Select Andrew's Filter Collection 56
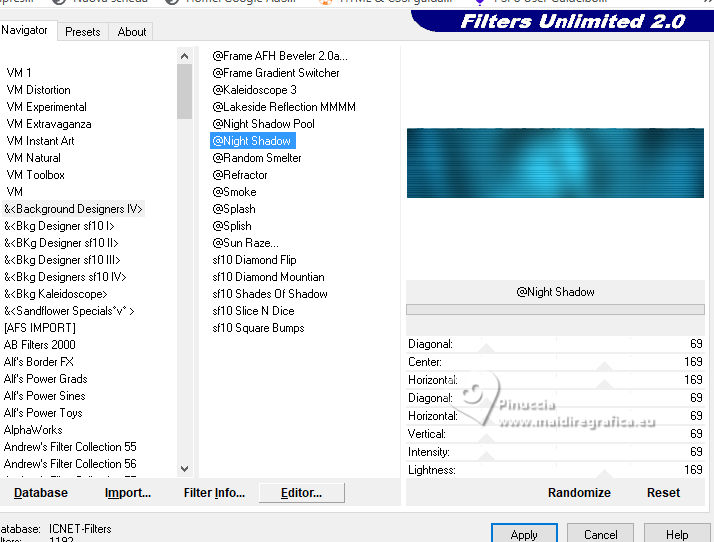 coord(70,464)
